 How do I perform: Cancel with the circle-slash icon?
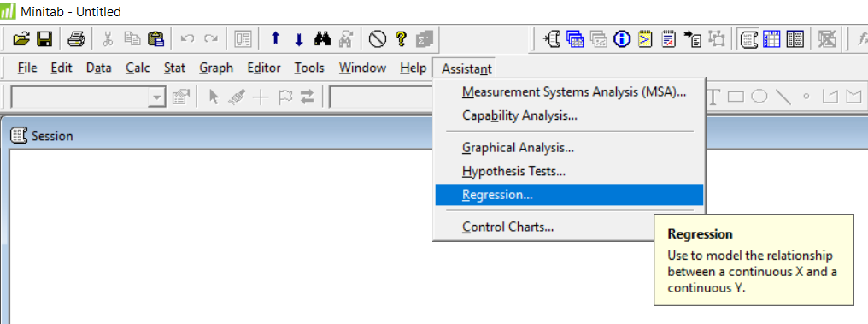click(x=378, y=39)
